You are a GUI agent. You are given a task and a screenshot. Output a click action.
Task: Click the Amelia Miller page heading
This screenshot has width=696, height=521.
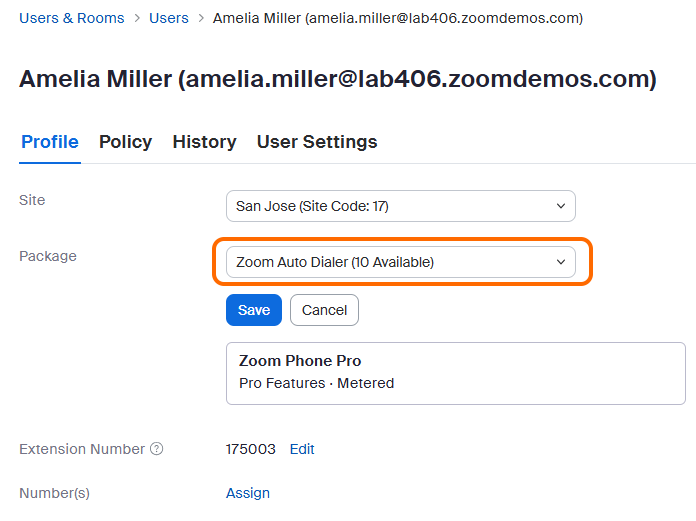(x=338, y=80)
